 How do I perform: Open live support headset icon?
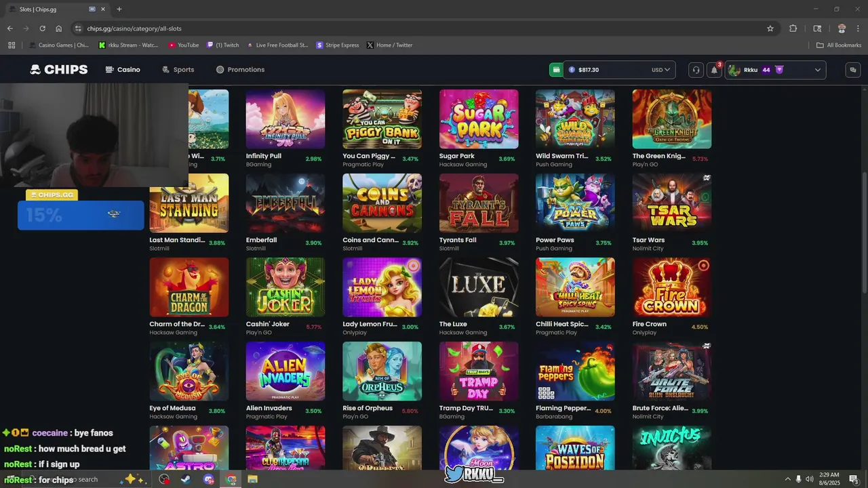click(x=696, y=70)
